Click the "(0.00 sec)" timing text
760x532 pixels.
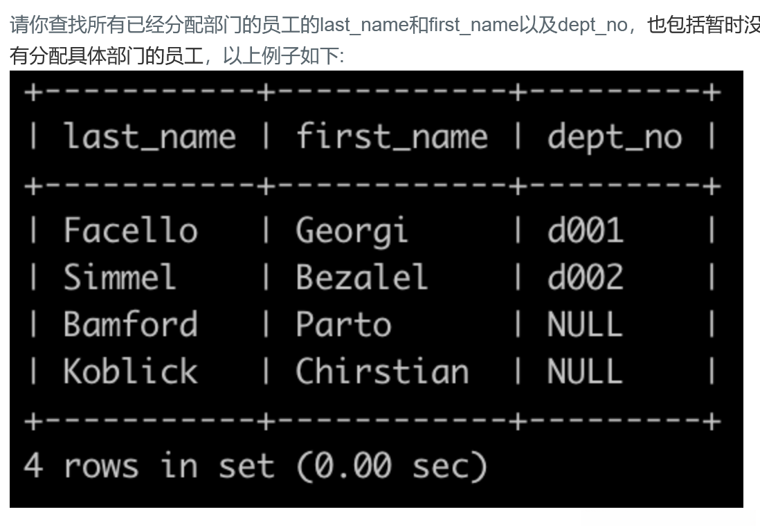coord(392,465)
